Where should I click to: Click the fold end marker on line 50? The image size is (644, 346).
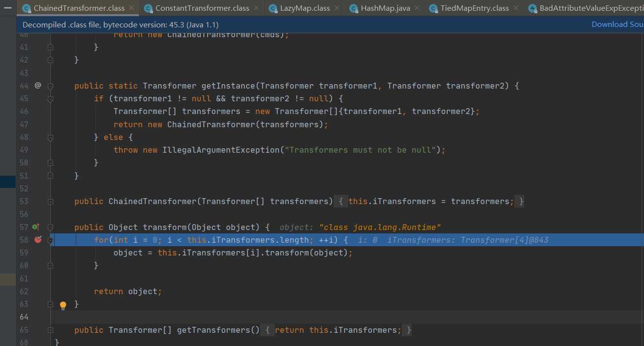50,162
